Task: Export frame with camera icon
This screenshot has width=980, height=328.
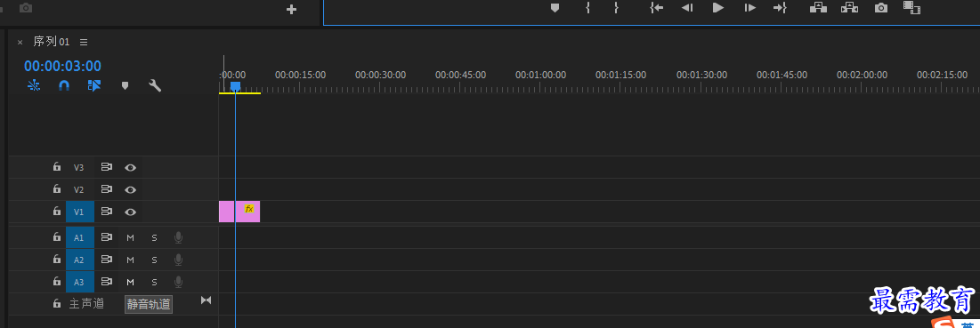Action: [x=880, y=7]
